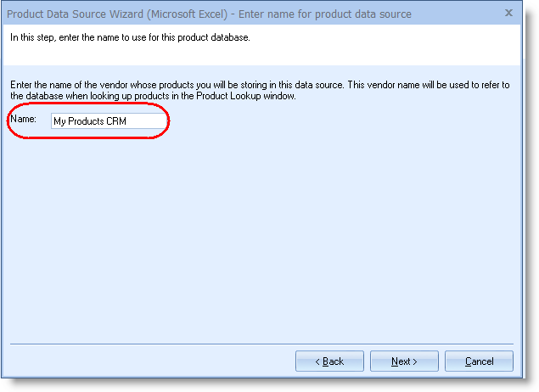Click empty white header banner area
The width and height of the screenshot is (539, 392).
tap(382, 49)
